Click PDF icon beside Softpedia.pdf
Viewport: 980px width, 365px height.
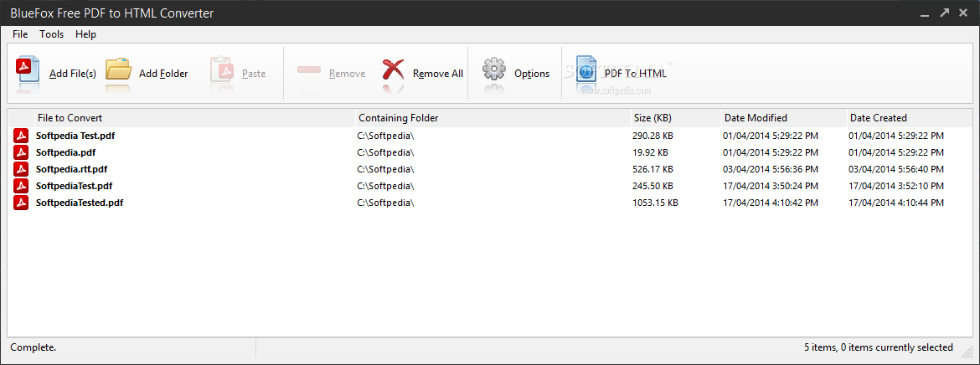coord(21,152)
